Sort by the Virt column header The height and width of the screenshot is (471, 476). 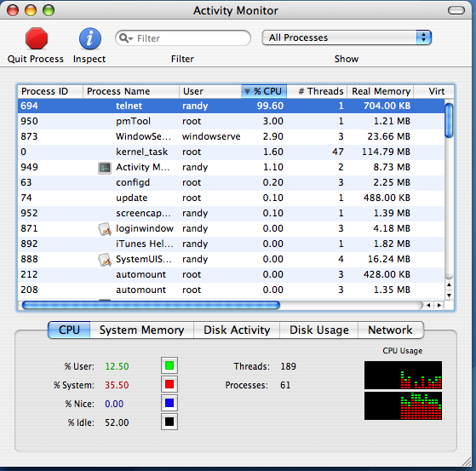434,91
